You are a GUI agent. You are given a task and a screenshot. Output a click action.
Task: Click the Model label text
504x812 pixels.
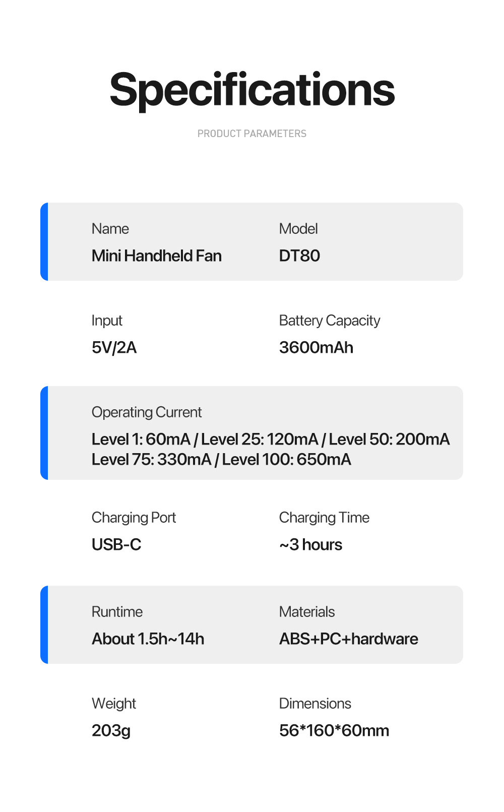click(298, 229)
